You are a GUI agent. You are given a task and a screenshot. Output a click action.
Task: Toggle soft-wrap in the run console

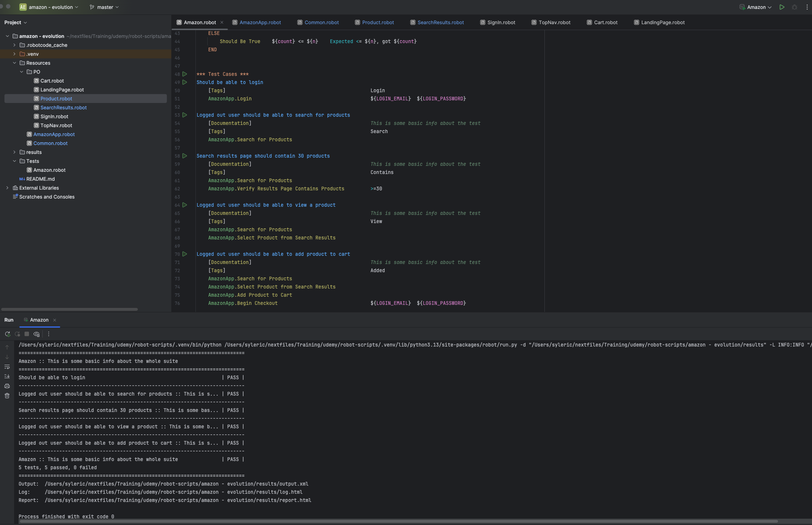7,367
